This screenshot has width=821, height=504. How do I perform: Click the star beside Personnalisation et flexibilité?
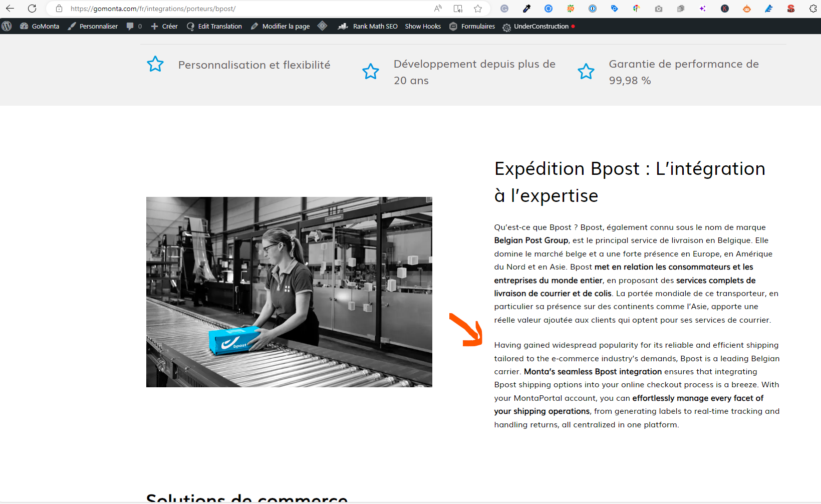coord(155,64)
